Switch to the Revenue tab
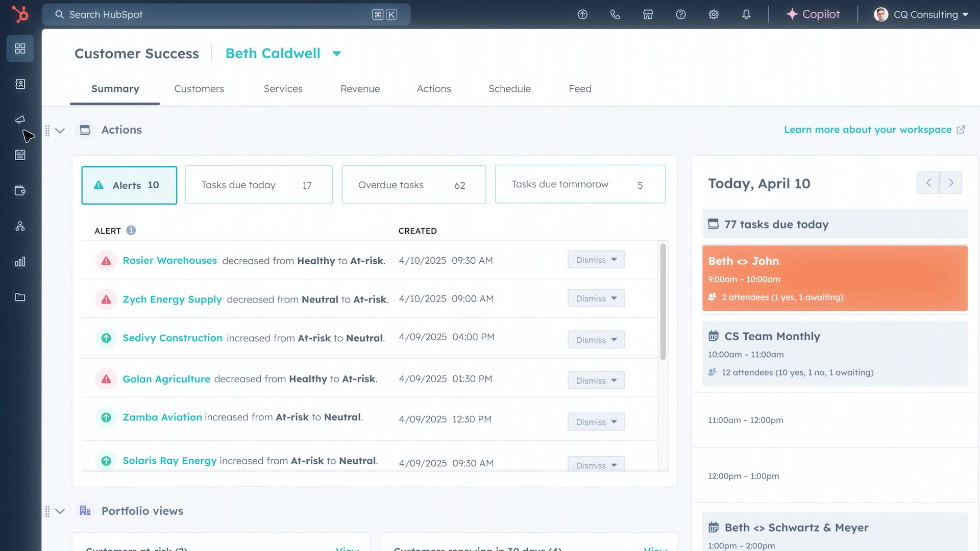The image size is (980, 551). [360, 89]
